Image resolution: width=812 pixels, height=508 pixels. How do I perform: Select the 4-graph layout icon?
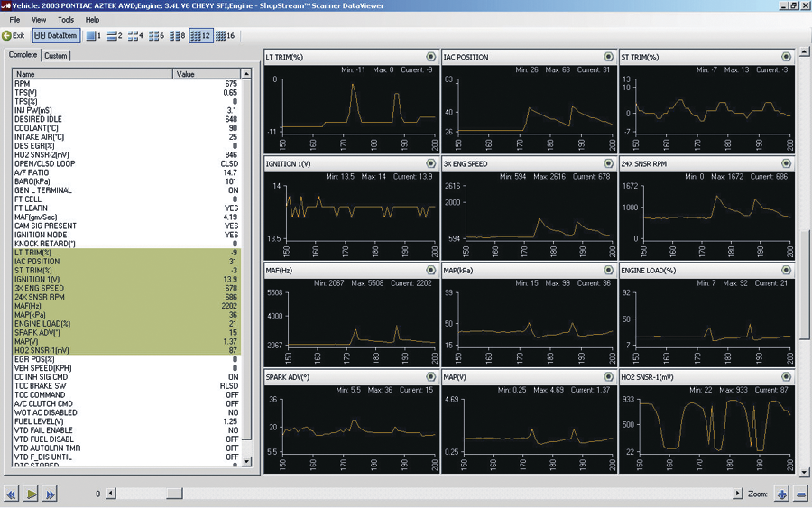pyautogui.click(x=135, y=36)
